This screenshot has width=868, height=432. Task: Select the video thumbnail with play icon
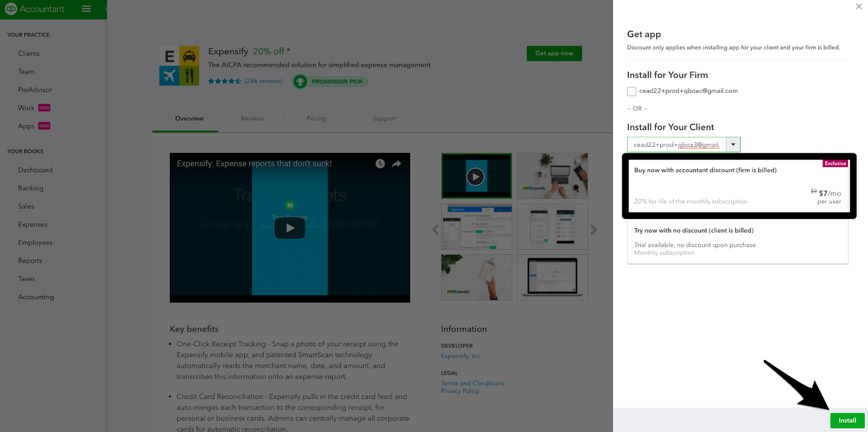coord(476,176)
